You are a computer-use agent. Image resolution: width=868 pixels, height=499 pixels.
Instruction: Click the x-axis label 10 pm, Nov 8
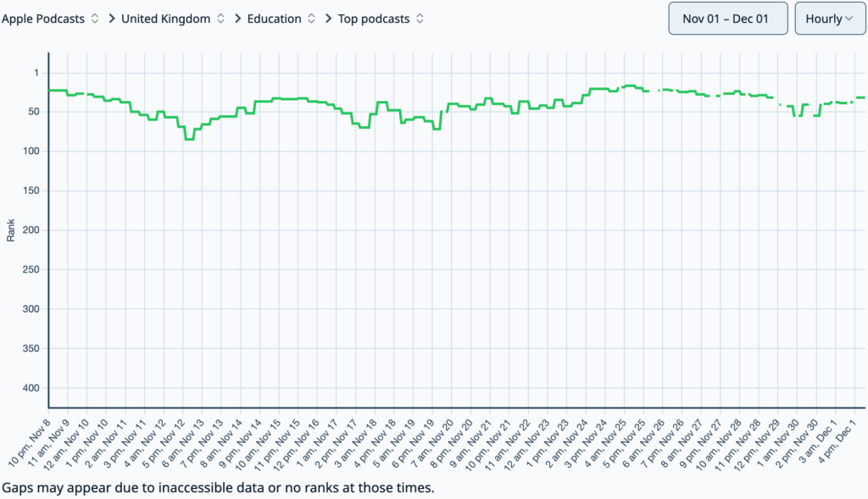point(30,444)
